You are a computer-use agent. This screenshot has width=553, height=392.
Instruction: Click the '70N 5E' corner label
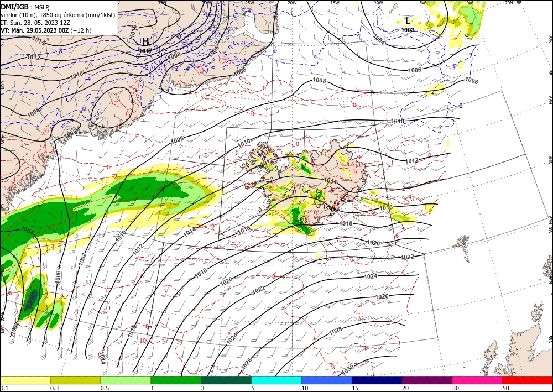click(x=513, y=2)
